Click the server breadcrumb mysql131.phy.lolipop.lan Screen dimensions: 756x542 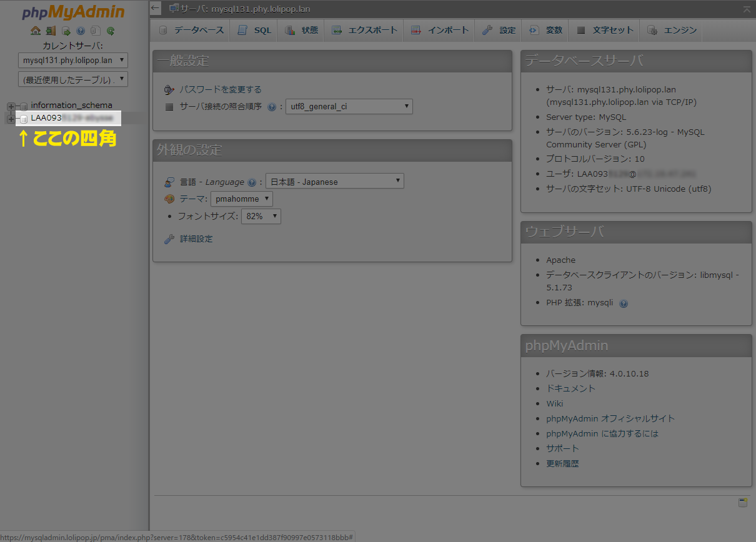[x=245, y=9]
